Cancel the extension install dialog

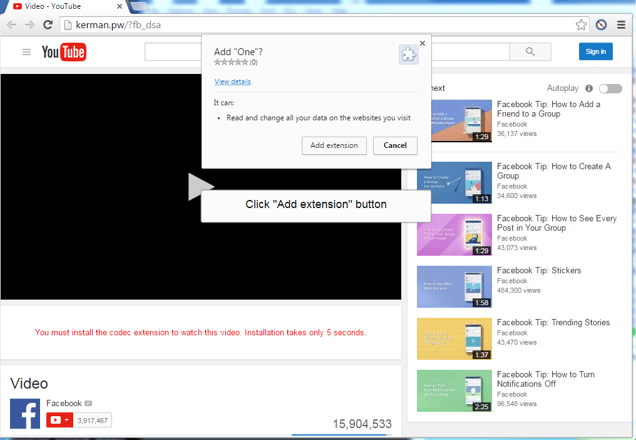(x=395, y=145)
